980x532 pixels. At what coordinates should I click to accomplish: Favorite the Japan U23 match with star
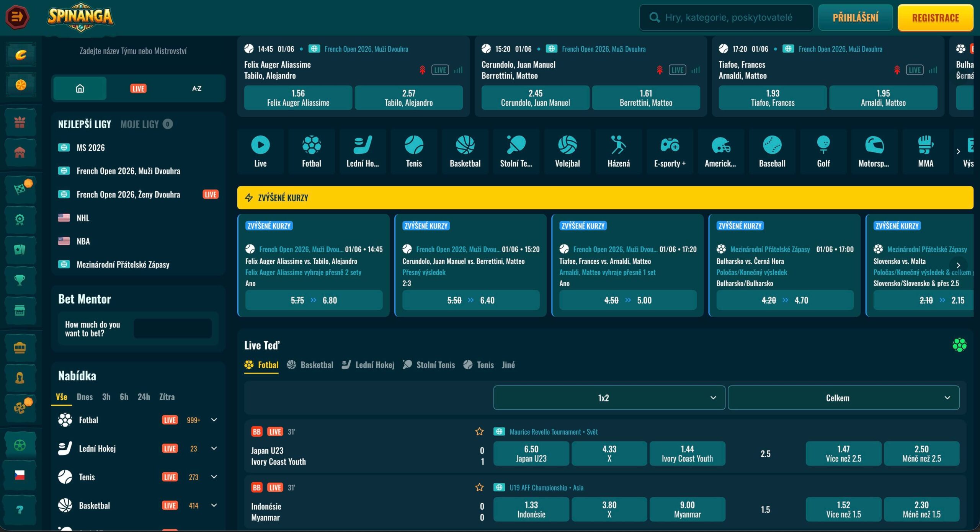(479, 432)
